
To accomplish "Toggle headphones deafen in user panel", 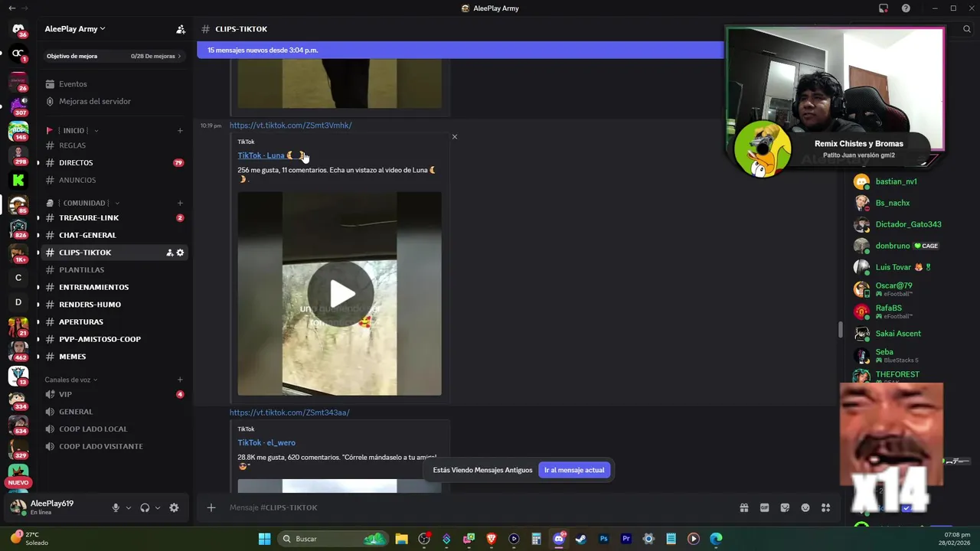I will [145, 507].
